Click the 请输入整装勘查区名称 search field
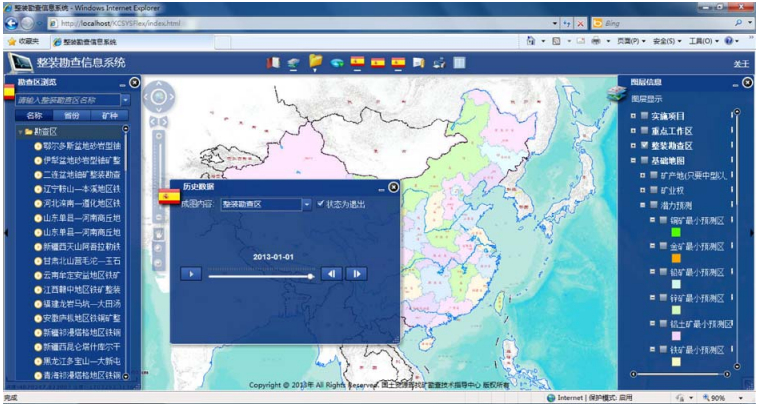The width and height of the screenshot is (758, 408). pos(66,100)
